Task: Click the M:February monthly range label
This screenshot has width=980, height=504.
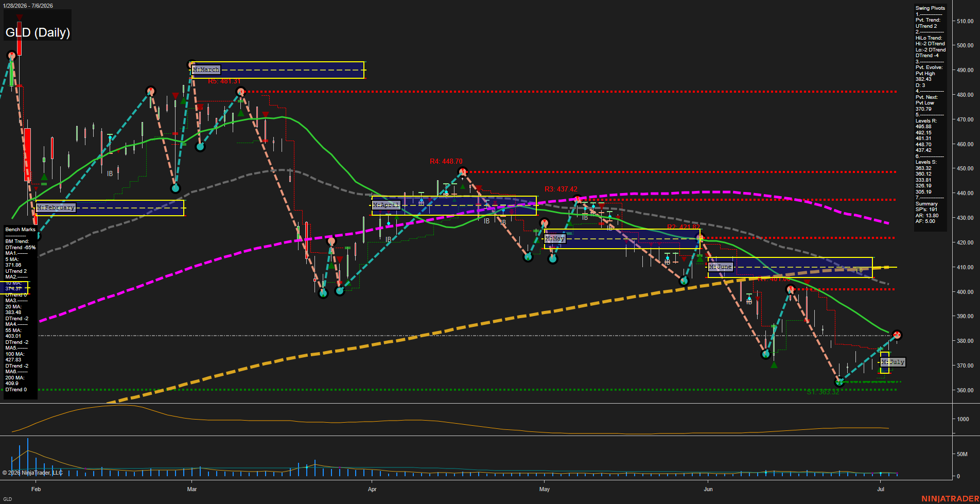Action: (x=56, y=207)
